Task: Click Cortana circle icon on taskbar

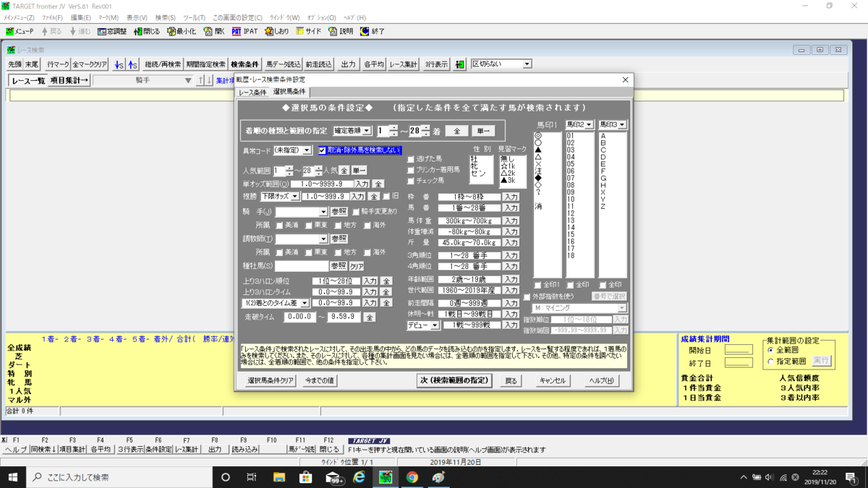Action: (x=225, y=477)
